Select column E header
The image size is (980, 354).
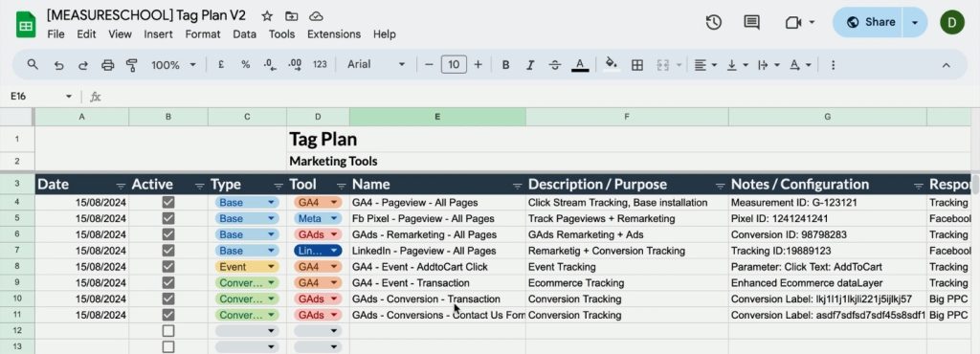[437, 117]
